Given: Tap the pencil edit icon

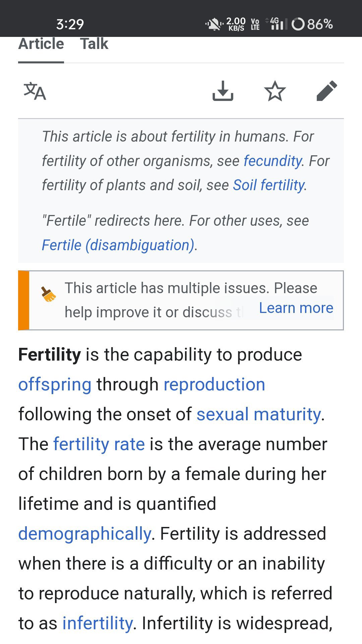Looking at the screenshot, I should pyautogui.click(x=326, y=91).
